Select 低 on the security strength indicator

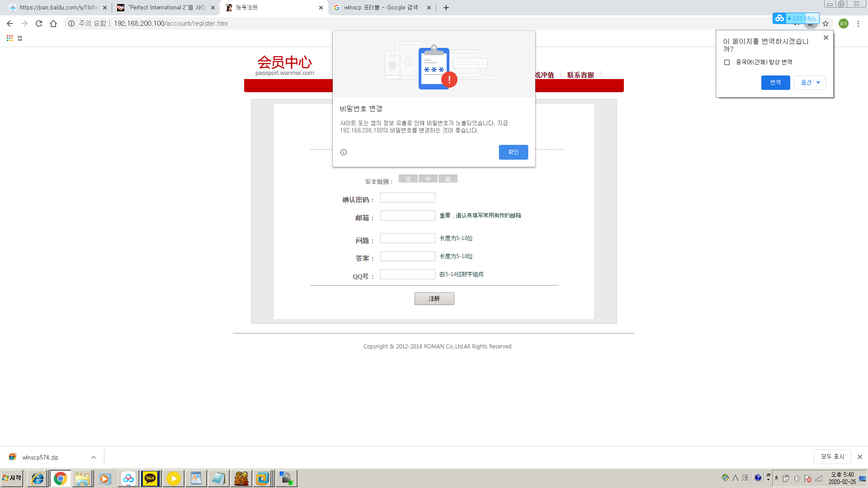coord(408,178)
